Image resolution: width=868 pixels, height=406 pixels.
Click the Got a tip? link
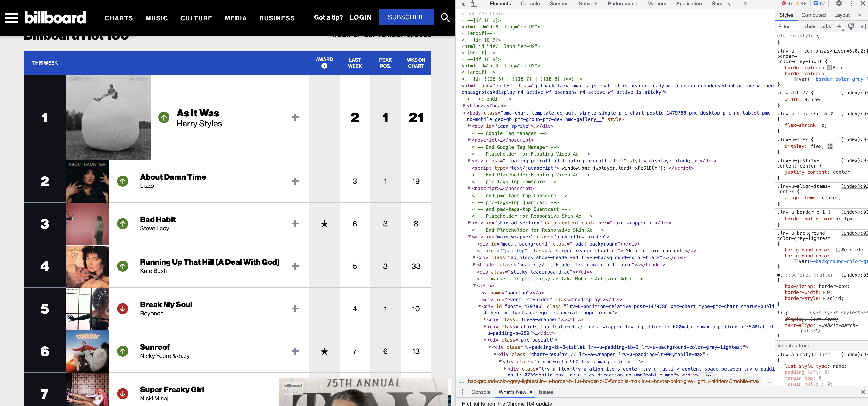tap(328, 17)
